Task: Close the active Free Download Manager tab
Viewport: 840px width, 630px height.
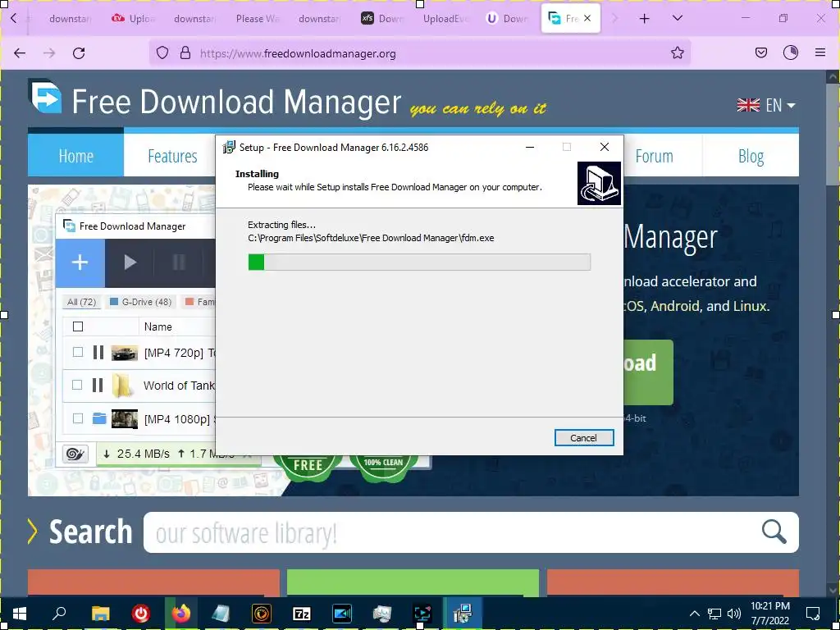Action: click(x=587, y=18)
